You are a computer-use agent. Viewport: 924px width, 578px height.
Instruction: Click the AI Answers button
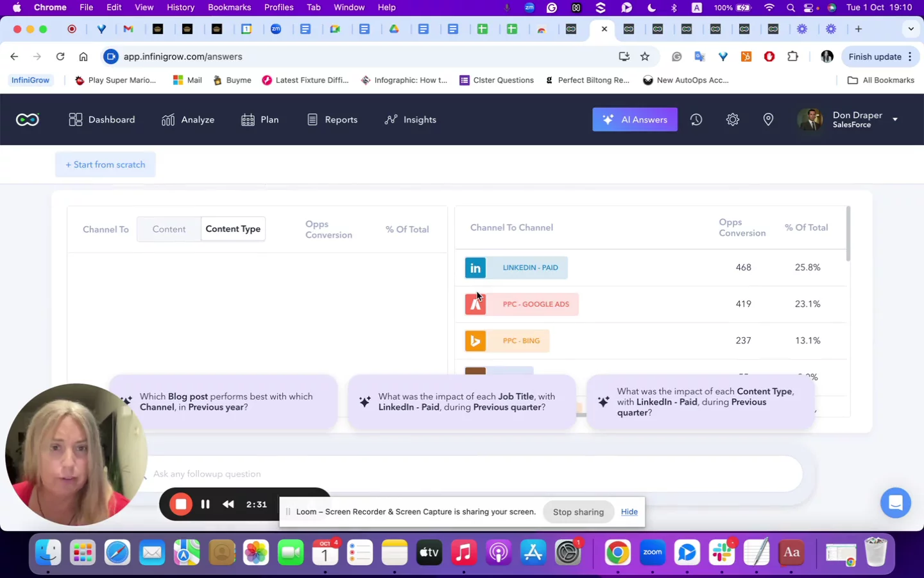[x=635, y=119]
